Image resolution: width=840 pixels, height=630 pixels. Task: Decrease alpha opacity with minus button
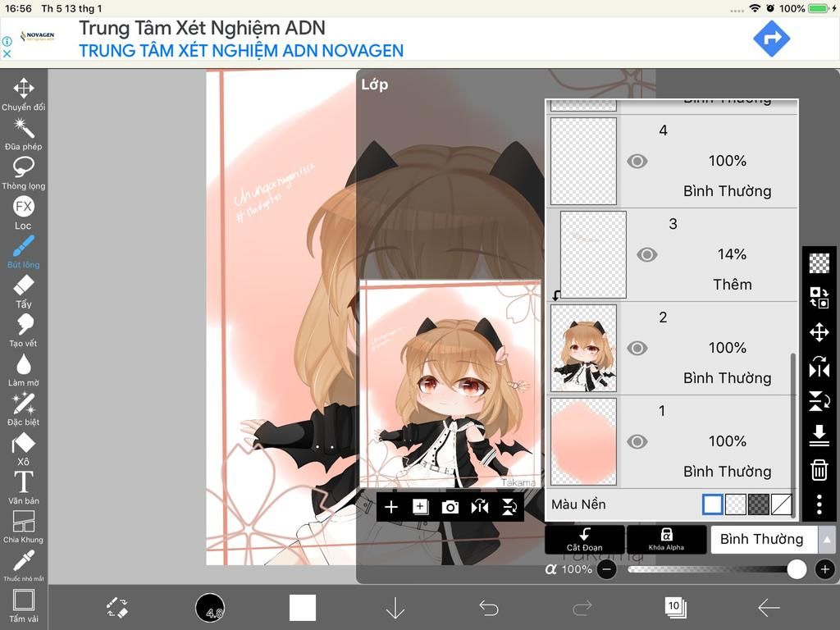point(606,569)
